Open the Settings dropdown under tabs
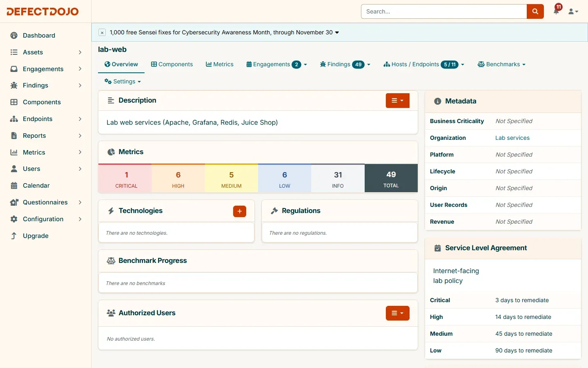The width and height of the screenshot is (588, 368). point(122,81)
